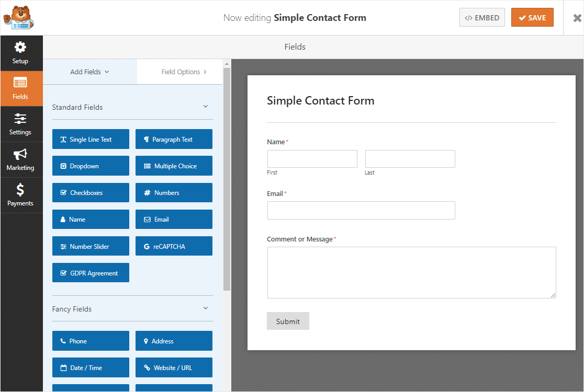Click the Submit button in preview
Viewport: 584px width, 392px height.
click(288, 321)
